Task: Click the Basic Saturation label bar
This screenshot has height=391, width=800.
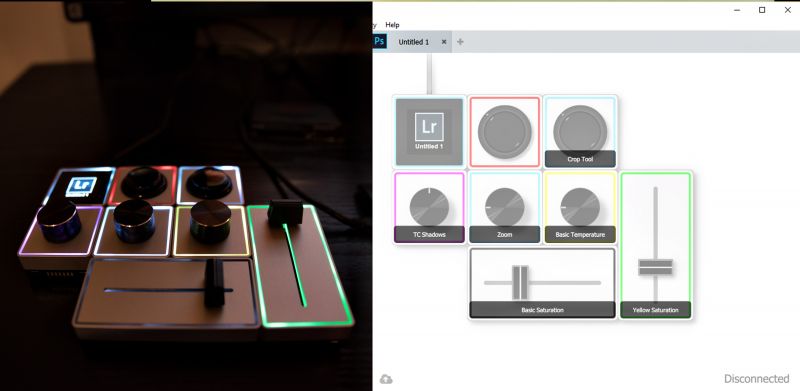Action: tap(542, 310)
